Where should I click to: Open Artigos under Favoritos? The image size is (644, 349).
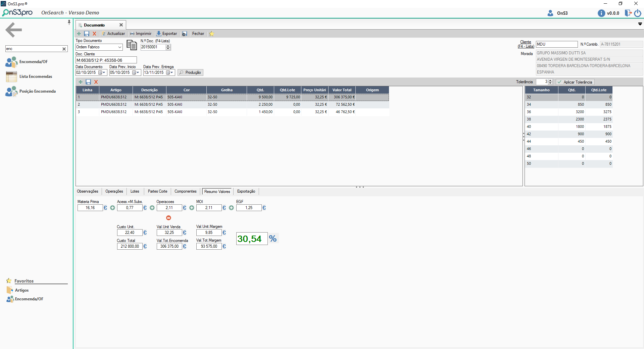pos(17,290)
